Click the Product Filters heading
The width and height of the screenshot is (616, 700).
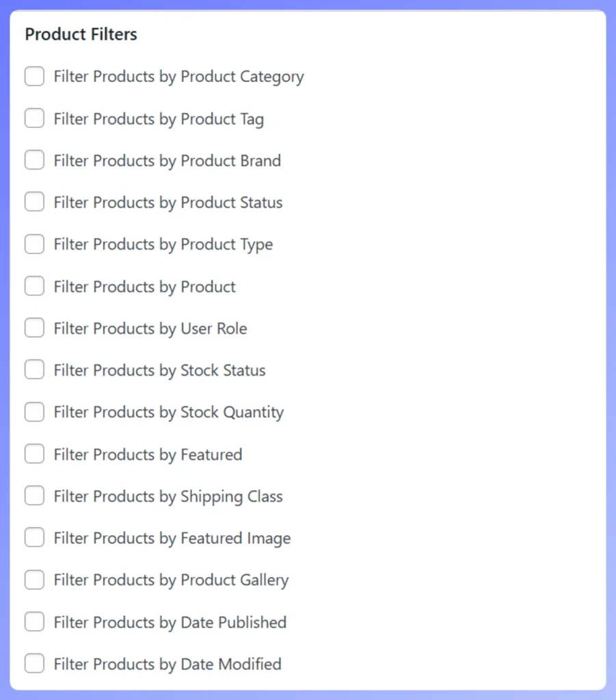[80, 34]
